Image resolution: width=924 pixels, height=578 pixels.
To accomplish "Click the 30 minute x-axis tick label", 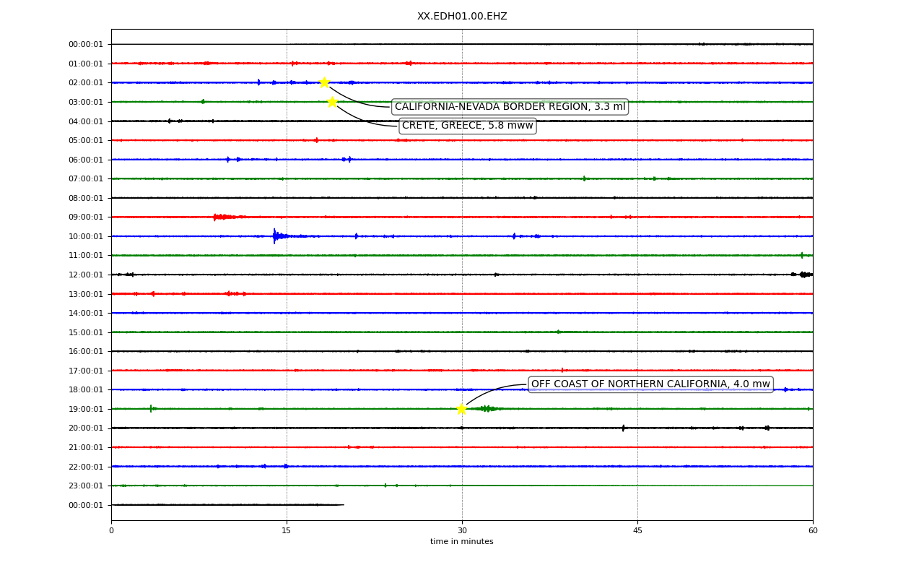I will point(462,531).
